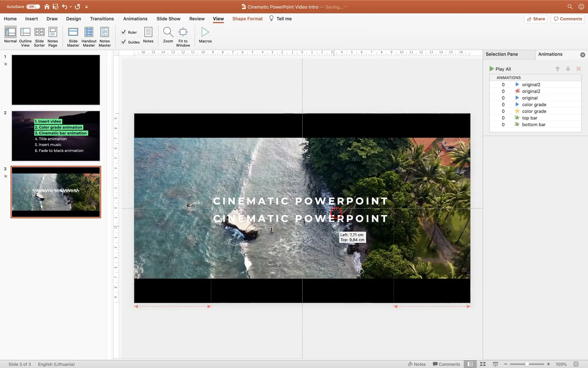Open the Macros dialog
The width and height of the screenshot is (588, 368).
(205, 34)
